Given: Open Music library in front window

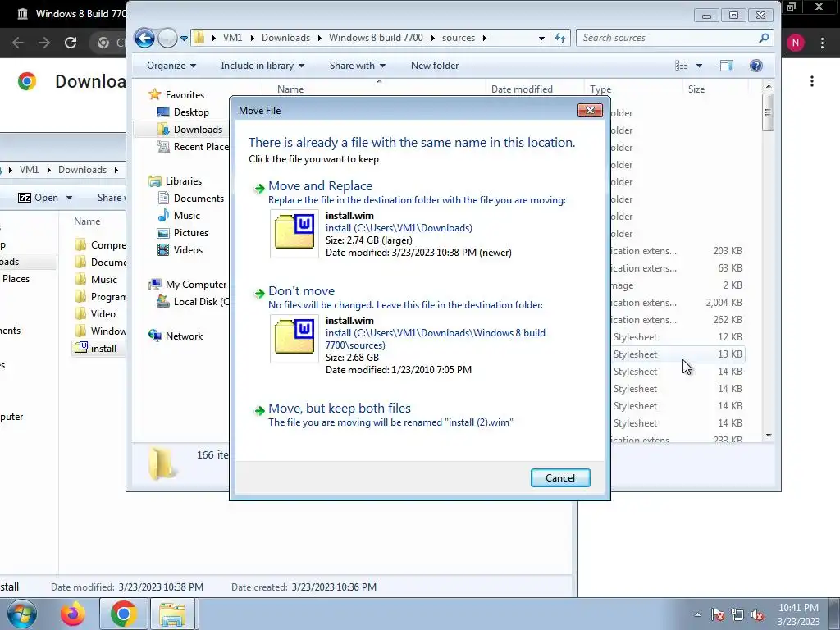Looking at the screenshot, I should click(186, 216).
